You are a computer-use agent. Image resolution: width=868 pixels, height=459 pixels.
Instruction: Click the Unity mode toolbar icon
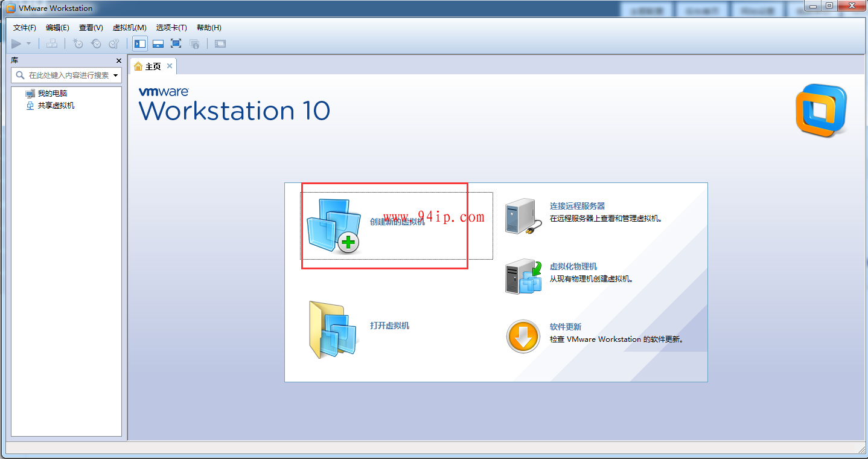pos(194,43)
